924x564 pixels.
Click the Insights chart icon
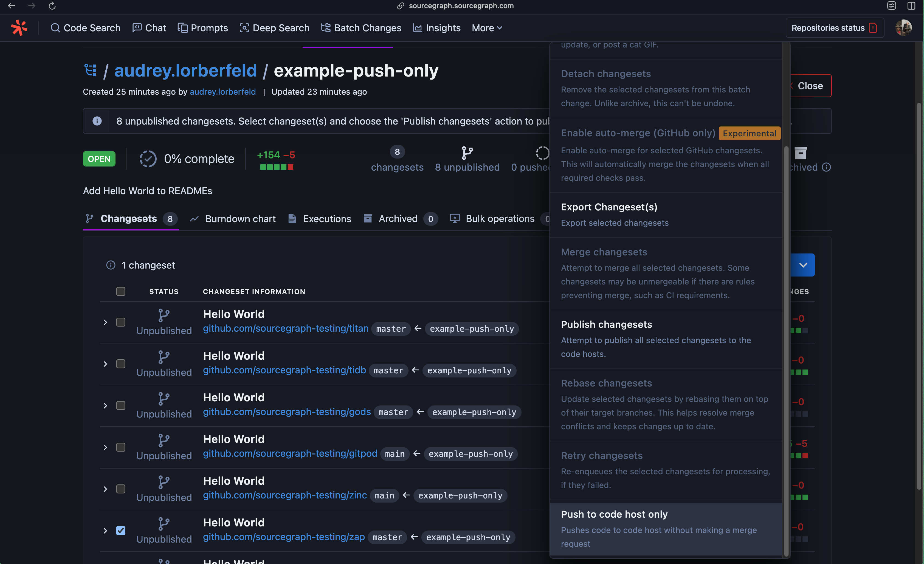coord(417,28)
